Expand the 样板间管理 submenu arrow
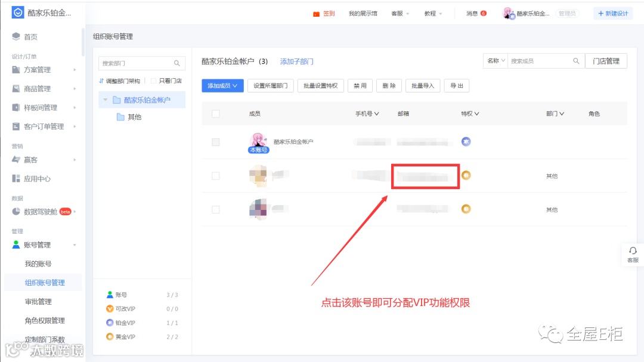Screen dimensions: 644x362 click(75, 108)
